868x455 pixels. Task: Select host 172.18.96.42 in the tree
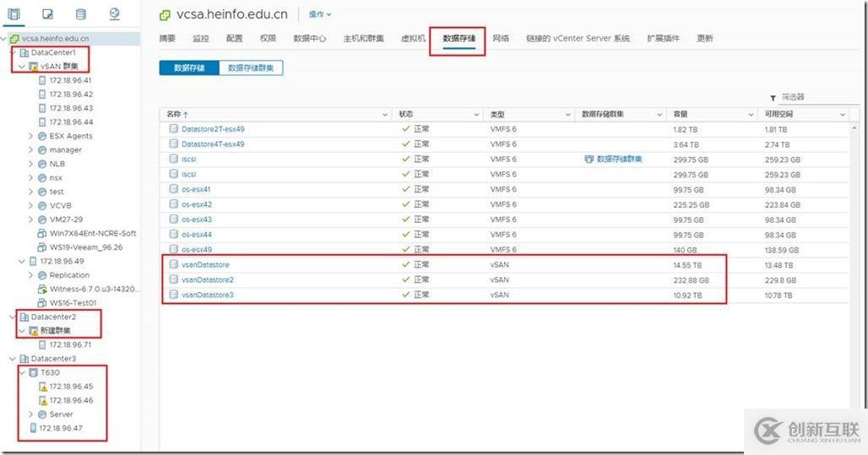(x=71, y=94)
